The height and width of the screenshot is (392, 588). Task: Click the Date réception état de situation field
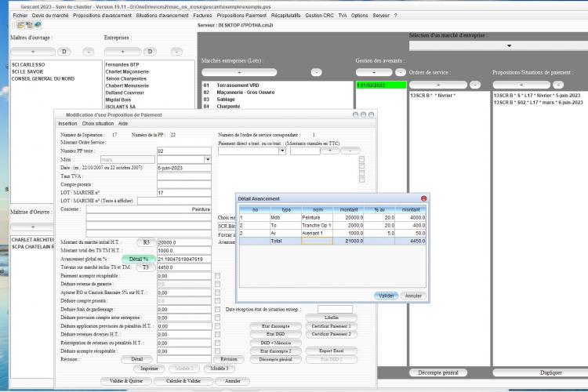pos(335,310)
